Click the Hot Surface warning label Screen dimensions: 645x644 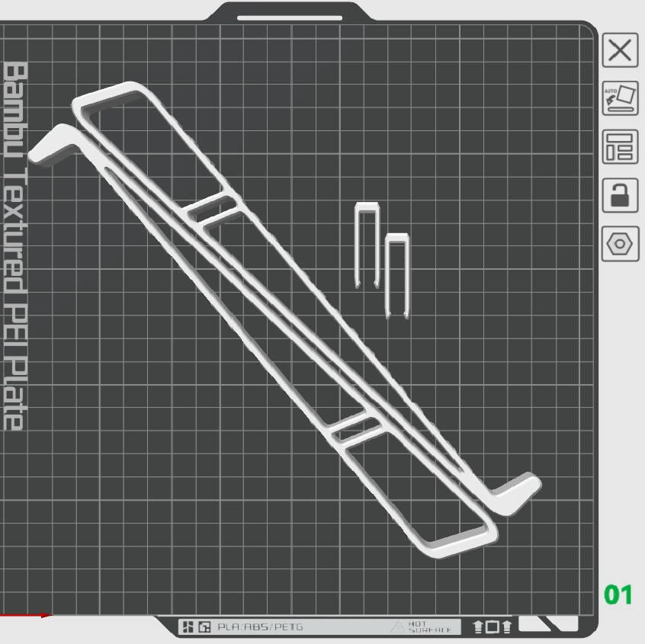(x=421, y=626)
